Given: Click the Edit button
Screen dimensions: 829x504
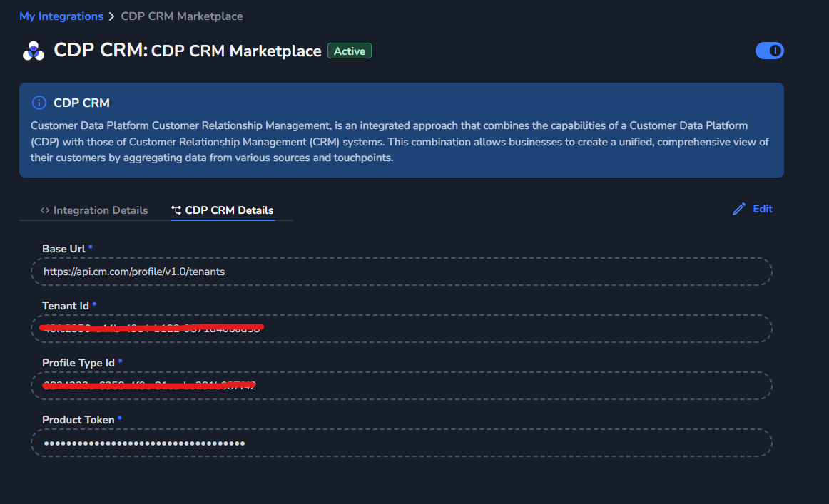Looking at the screenshot, I should pos(753,209).
